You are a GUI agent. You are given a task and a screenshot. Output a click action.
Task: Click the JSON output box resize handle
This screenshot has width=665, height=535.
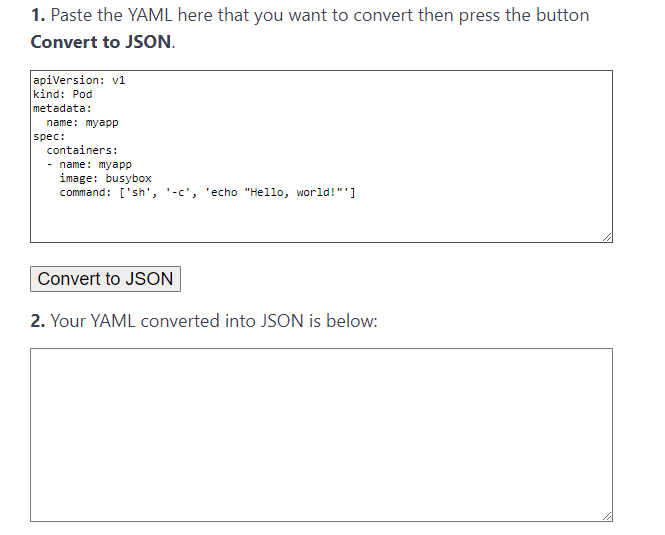pyautogui.click(x=607, y=516)
